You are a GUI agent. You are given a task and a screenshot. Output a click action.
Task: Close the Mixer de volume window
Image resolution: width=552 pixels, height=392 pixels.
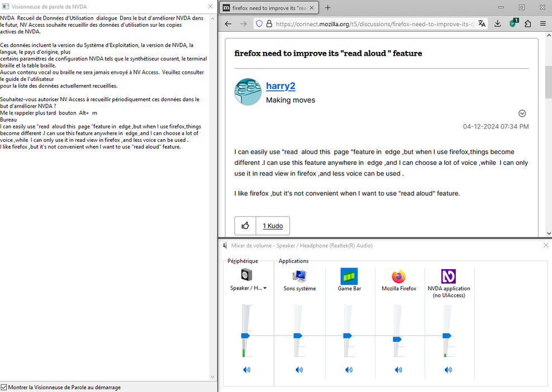[x=546, y=245]
